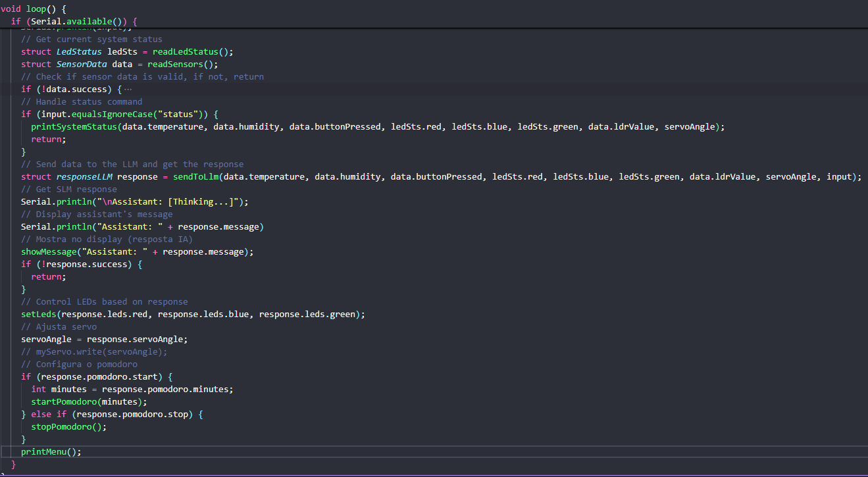Screen dimensions: 868x477
Task: Click the commented-out myServo.write line
Action: (93, 352)
